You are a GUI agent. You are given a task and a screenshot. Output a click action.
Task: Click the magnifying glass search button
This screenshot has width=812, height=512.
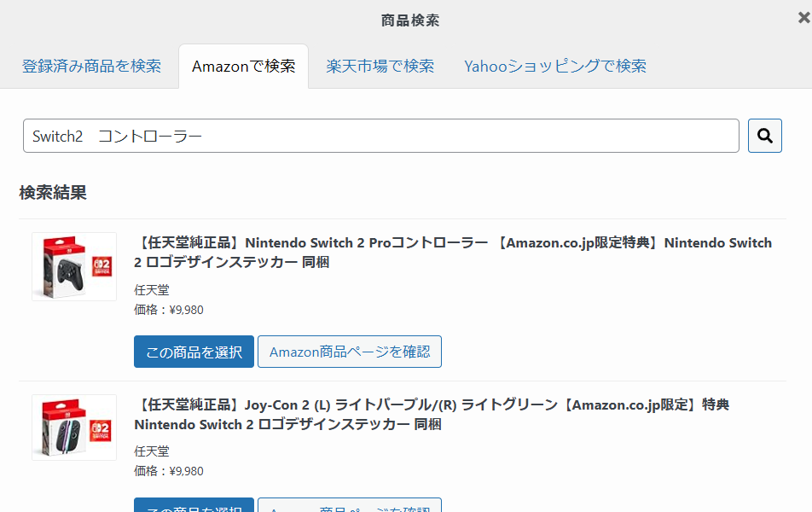tap(764, 136)
